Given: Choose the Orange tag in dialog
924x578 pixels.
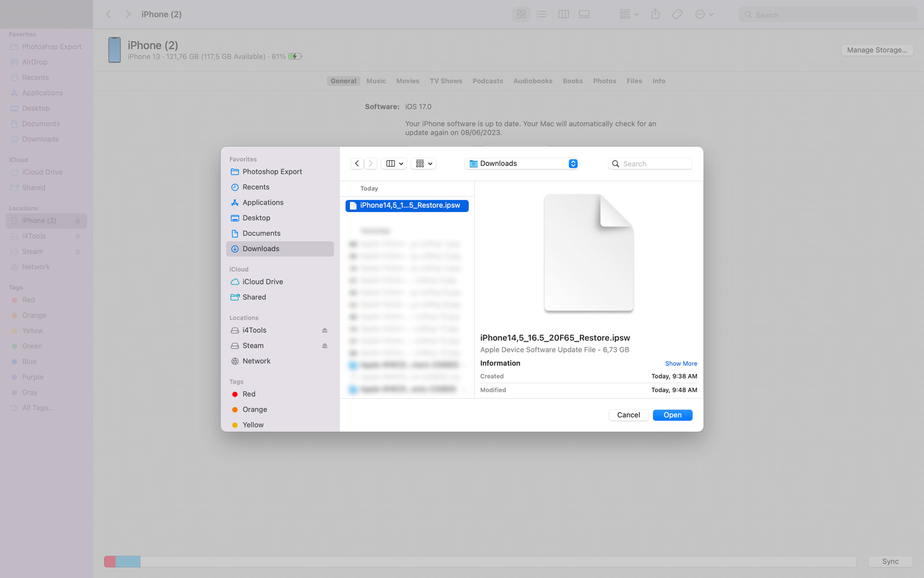Looking at the screenshot, I should coord(280,409).
